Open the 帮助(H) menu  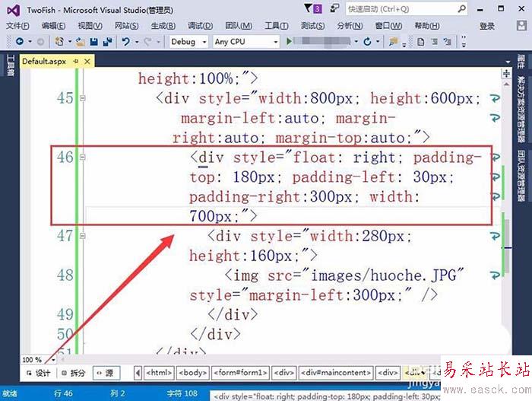(x=427, y=26)
